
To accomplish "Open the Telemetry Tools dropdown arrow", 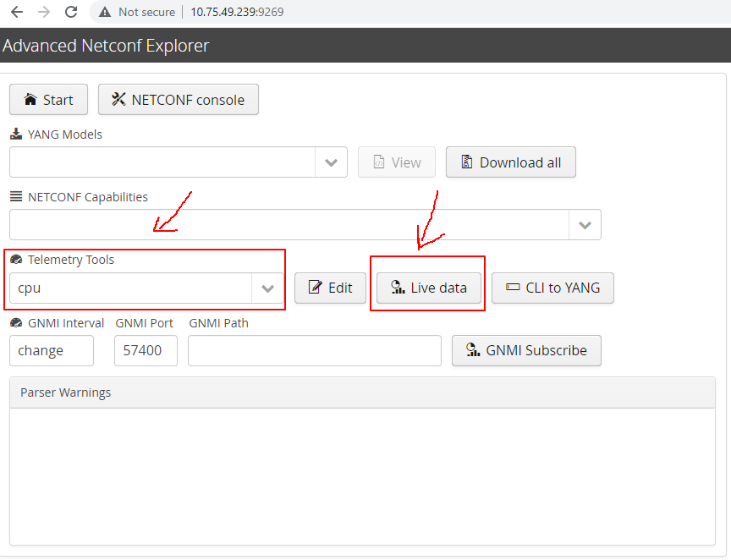I will [x=268, y=288].
